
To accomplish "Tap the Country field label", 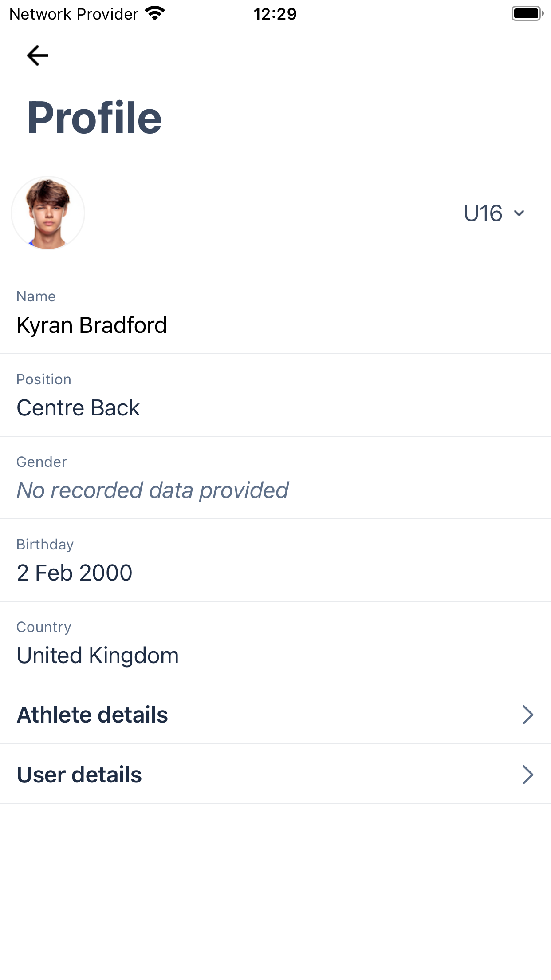I will [x=44, y=627].
